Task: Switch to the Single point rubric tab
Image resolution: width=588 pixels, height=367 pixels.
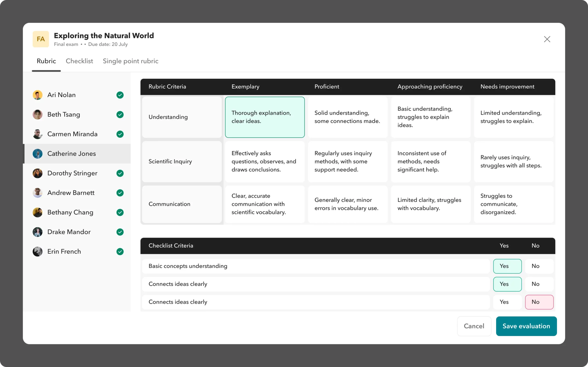Action: (x=130, y=61)
